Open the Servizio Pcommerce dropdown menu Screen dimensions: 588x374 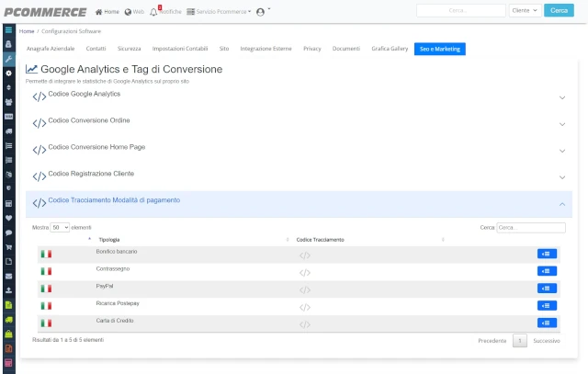(219, 12)
